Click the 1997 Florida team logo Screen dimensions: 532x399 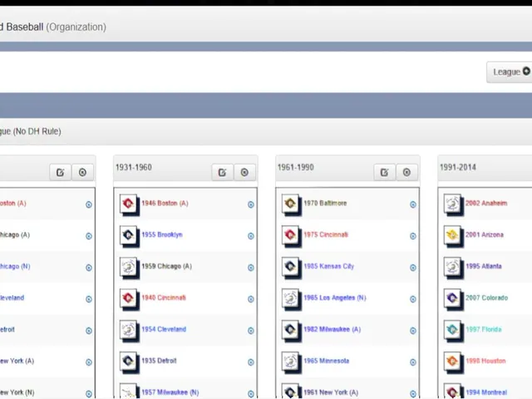452,330
